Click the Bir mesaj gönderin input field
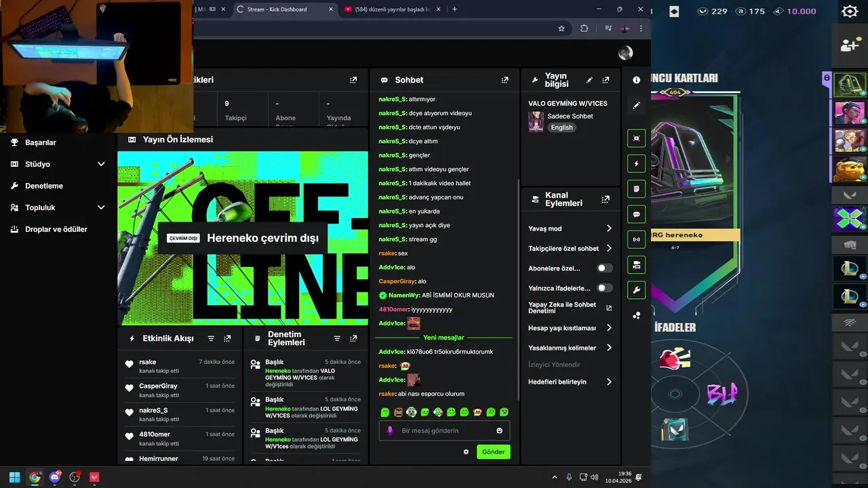This screenshot has width=868, height=488. [x=444, y=430]
